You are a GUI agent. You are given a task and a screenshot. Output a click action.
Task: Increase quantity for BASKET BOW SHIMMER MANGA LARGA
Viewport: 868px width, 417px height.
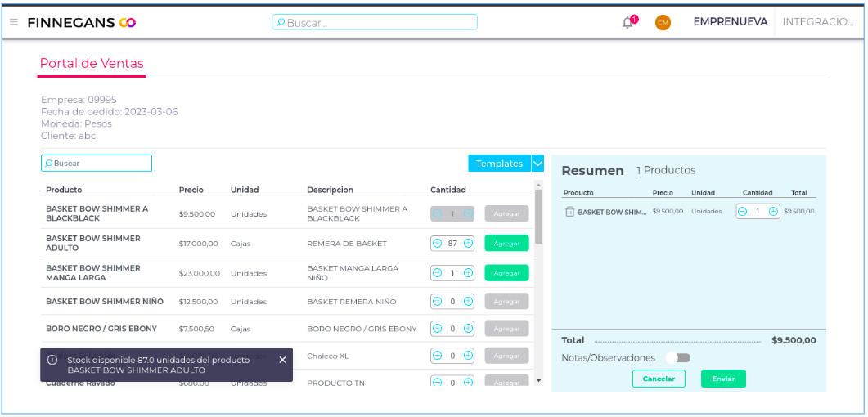pos(468,273)
